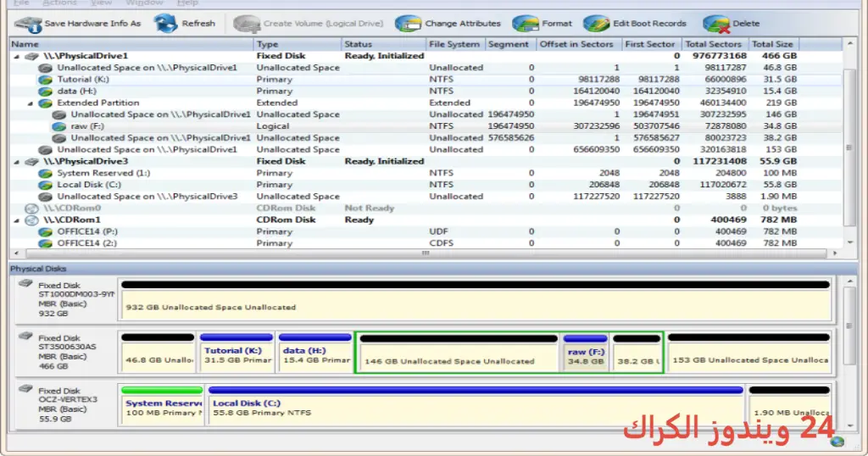Click the raw (F:) volume icon
The height and width of the screenshot is (456, 868).
point(59,126)
